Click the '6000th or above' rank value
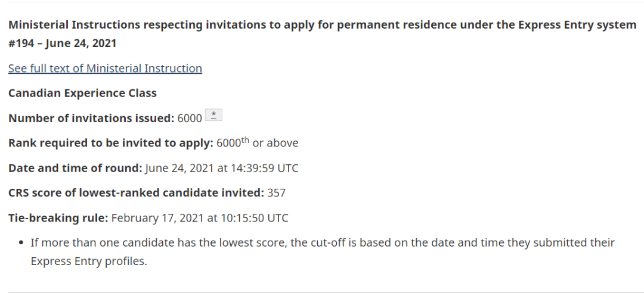Screen dimensions: 644x293 [x=258, y=142]
